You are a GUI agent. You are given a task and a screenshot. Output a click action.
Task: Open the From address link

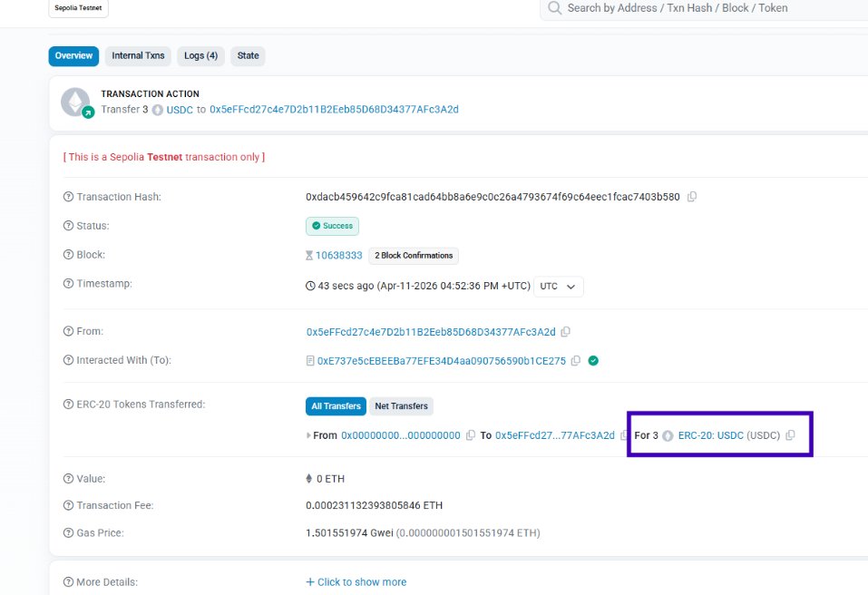(431, 332)
